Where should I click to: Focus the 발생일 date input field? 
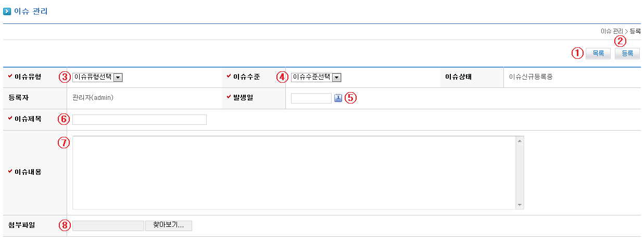(311, 98)
